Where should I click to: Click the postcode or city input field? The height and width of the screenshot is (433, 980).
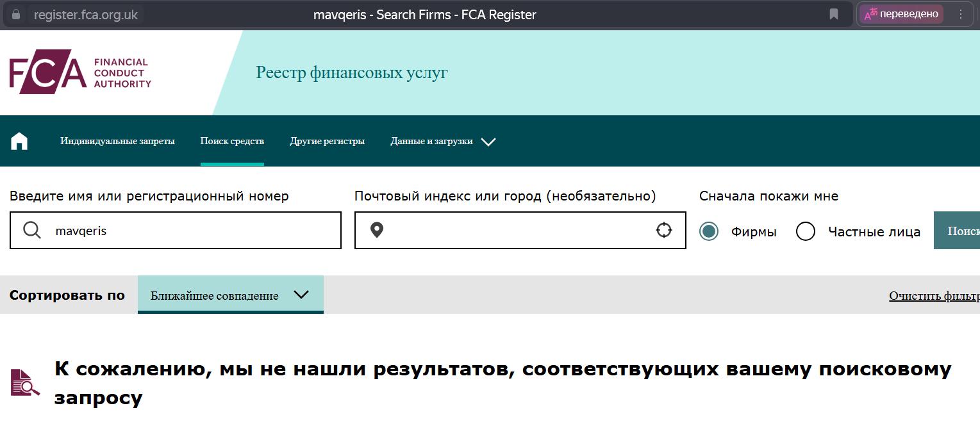click(x=520, y=231)
